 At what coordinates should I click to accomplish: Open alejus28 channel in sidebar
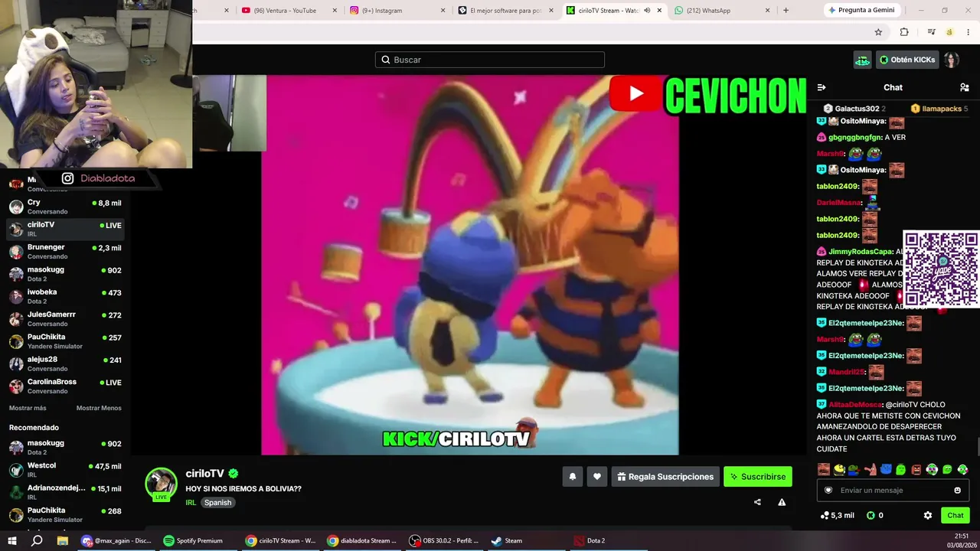[65, 364]
